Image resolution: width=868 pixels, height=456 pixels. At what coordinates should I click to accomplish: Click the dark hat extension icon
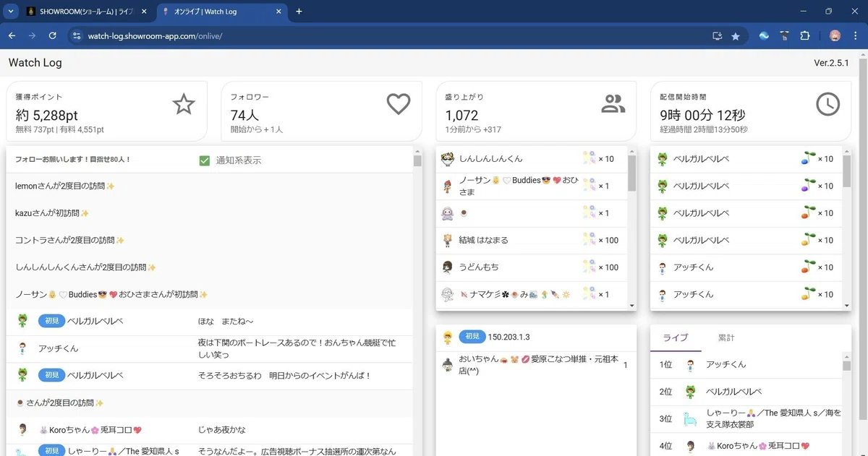(x=784, y=35)
